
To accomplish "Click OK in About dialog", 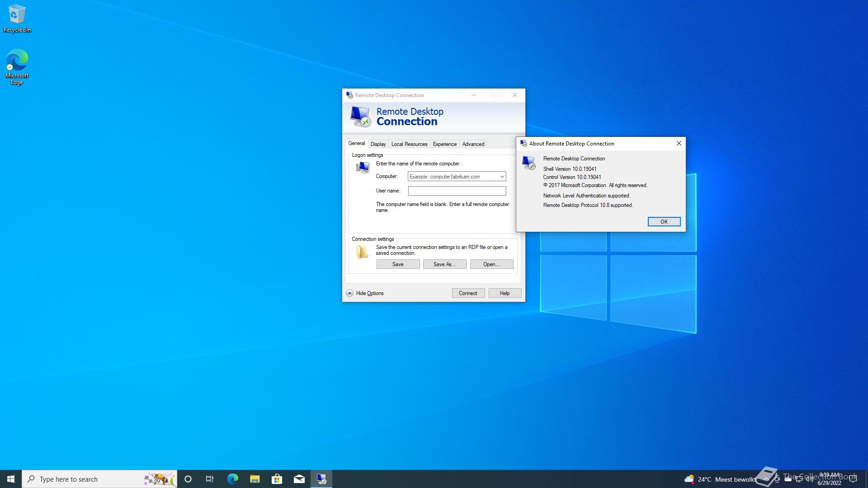I will click(x=664, y=222).
